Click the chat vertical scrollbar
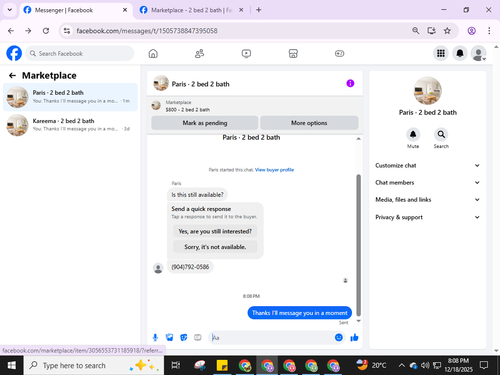The width and height of the screenshot is (500, 375). pyautogui.click(x=359, y=245)
